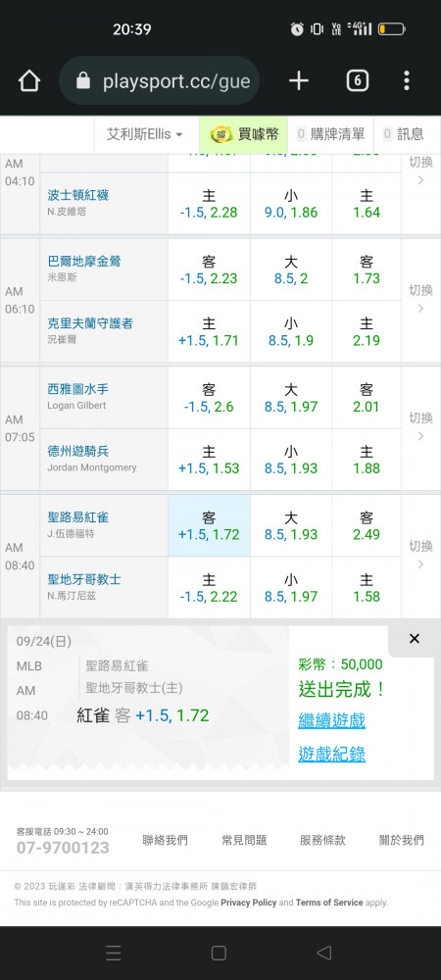441x980 pixels.
Task: Tap Android back navigation button
Action: [x=323, y=953]
